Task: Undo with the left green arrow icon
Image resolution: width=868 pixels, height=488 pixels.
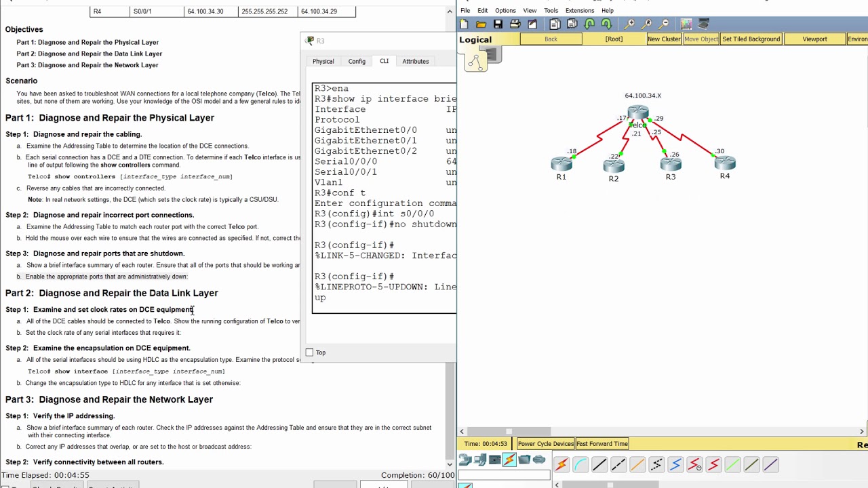Action: [589, 24]
